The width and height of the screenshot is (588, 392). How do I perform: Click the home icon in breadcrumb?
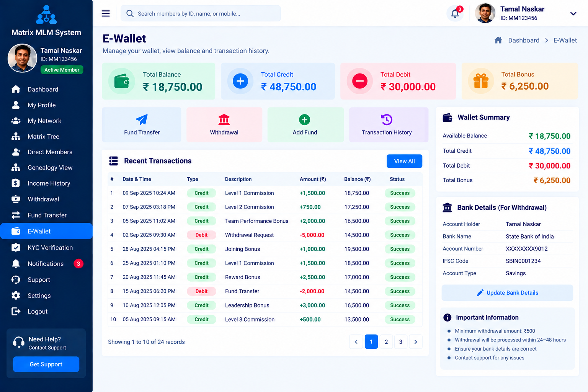pos(498,40)
